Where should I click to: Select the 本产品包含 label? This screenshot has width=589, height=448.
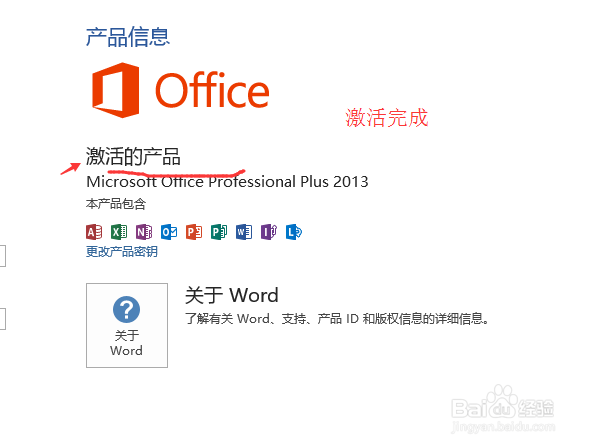[x=116, y=204]
